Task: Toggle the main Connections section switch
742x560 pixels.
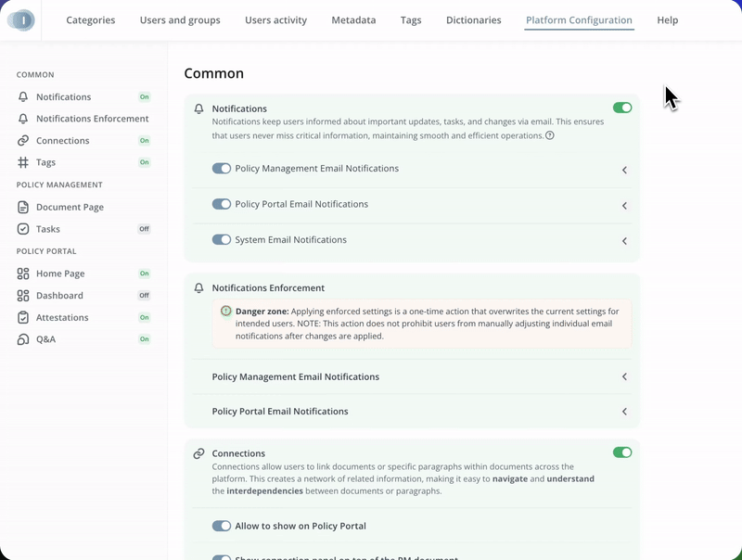Action: pyautogui.click(x=621, y=452)
